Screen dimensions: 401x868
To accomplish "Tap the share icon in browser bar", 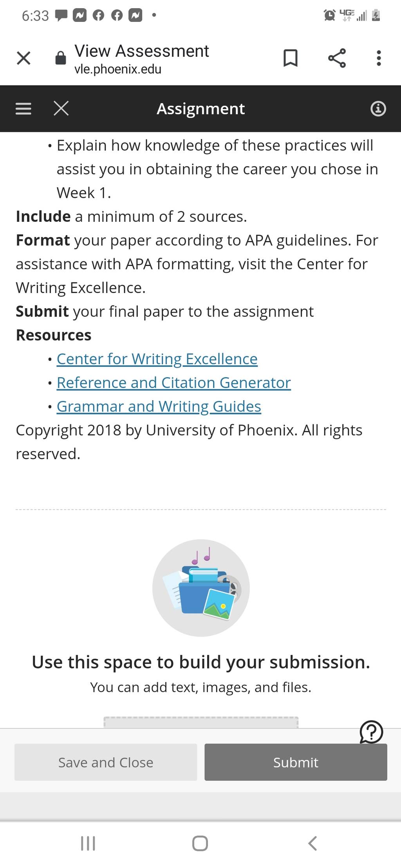I will (x=337, y=58).
